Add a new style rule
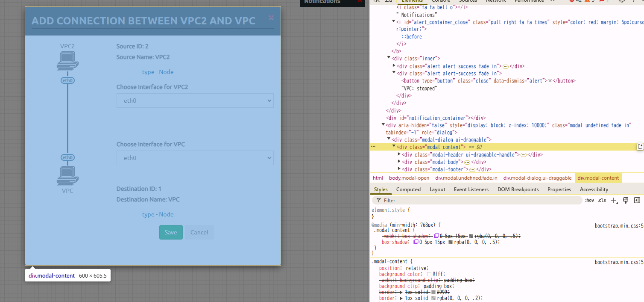 click(x=614, y=200)
